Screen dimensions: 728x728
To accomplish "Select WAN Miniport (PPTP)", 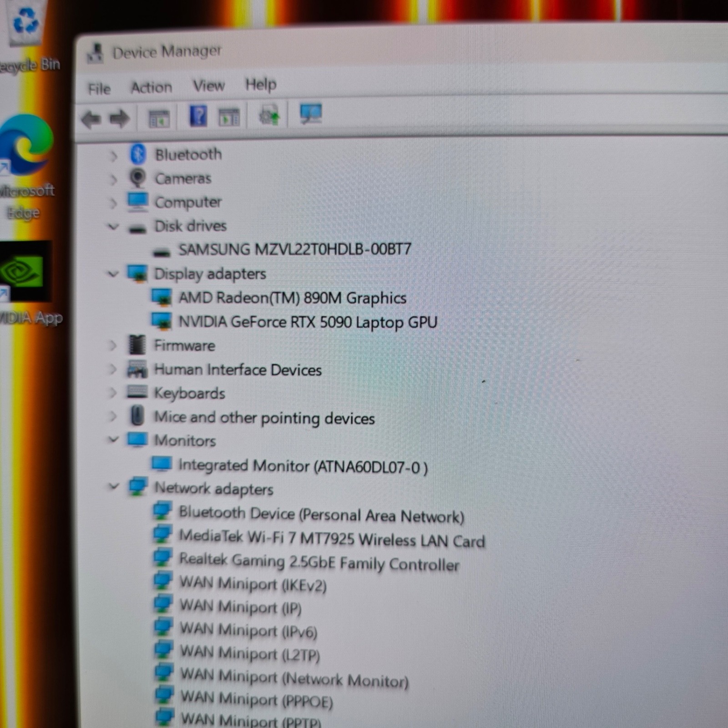I will pos(251,720).
